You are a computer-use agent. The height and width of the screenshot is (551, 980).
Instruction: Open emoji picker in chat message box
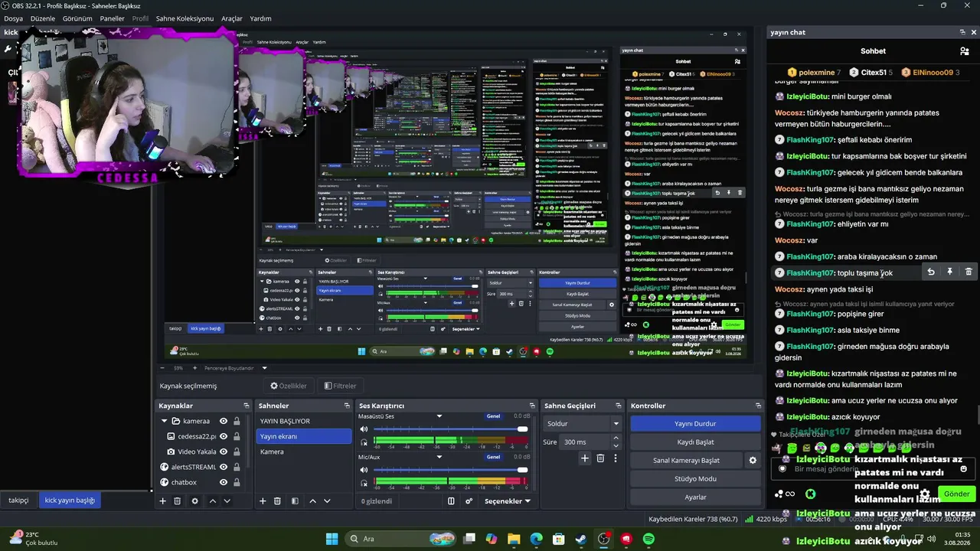tap(963, 469)
